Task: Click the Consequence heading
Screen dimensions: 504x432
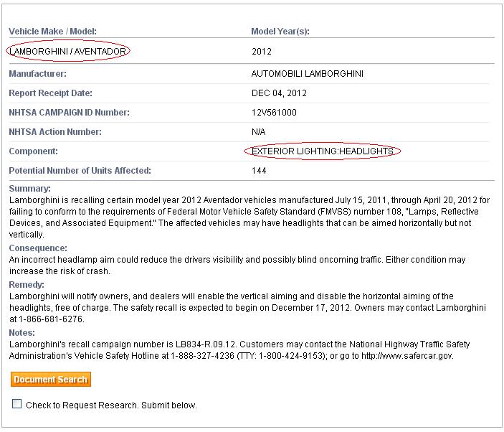Action: [x=37, y=248]
